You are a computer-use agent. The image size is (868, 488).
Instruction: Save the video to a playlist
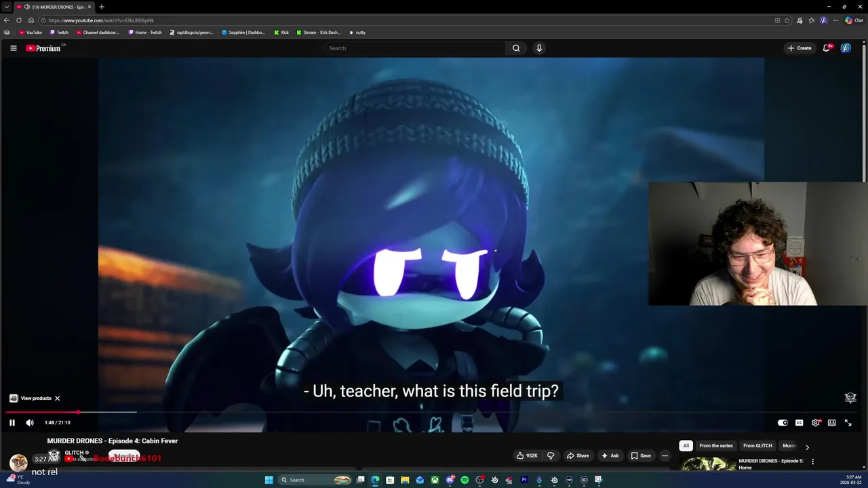coord(641,455)
